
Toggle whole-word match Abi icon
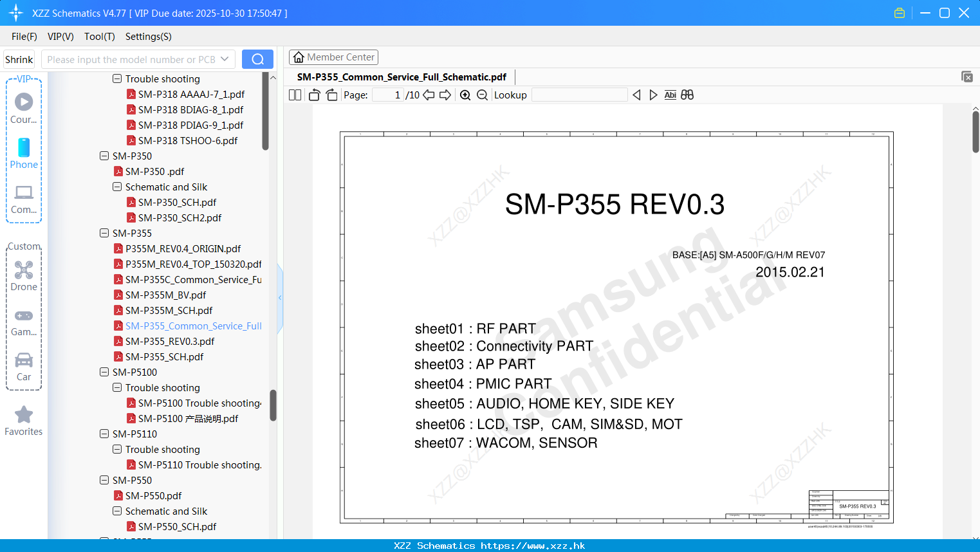(x=670, y=95)
